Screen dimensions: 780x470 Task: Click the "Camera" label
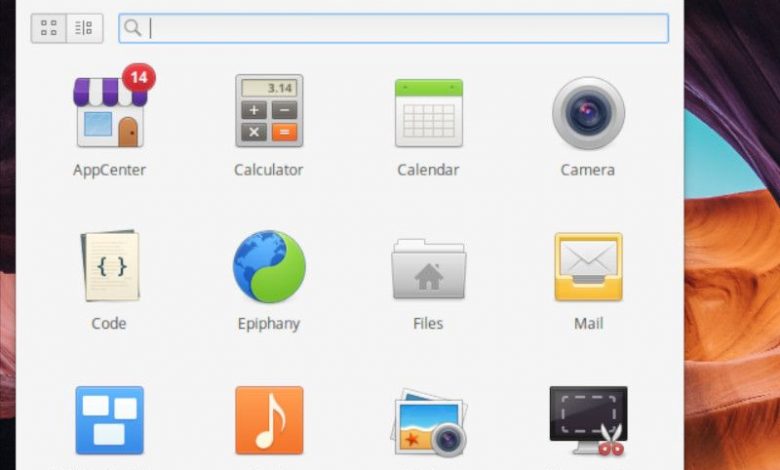pos(588,170)
